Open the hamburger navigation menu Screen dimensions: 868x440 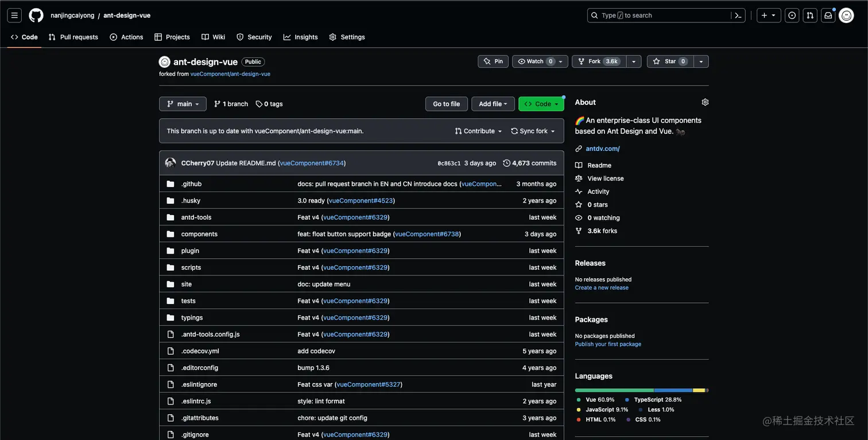pos(15,15)
